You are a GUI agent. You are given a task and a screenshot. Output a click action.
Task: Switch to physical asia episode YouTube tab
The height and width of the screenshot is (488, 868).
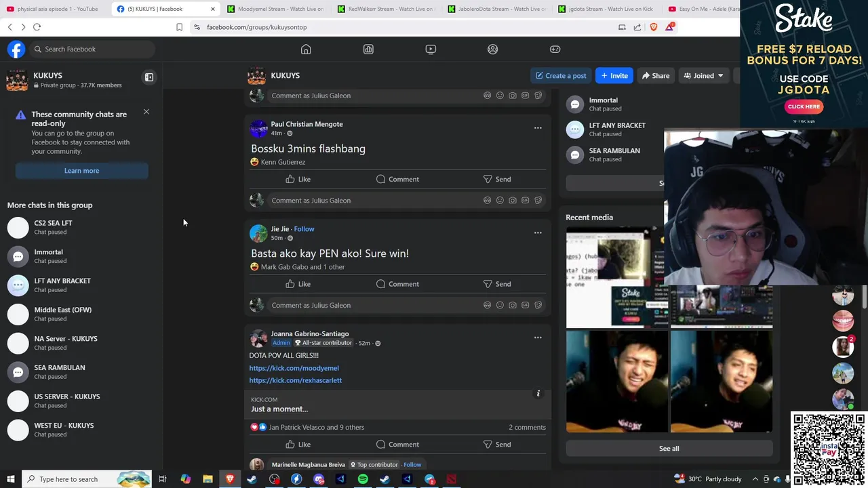click(53, 9)
